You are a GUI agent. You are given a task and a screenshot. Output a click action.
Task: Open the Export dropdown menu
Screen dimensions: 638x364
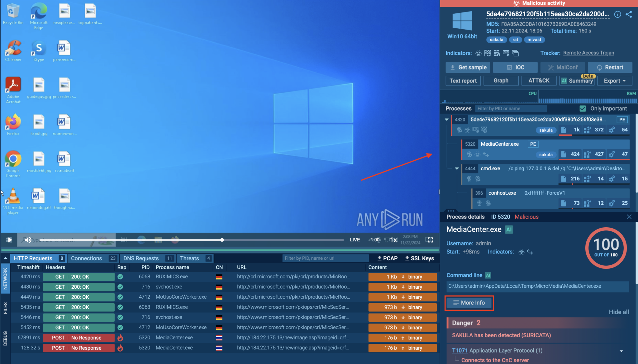coord(614,81)
